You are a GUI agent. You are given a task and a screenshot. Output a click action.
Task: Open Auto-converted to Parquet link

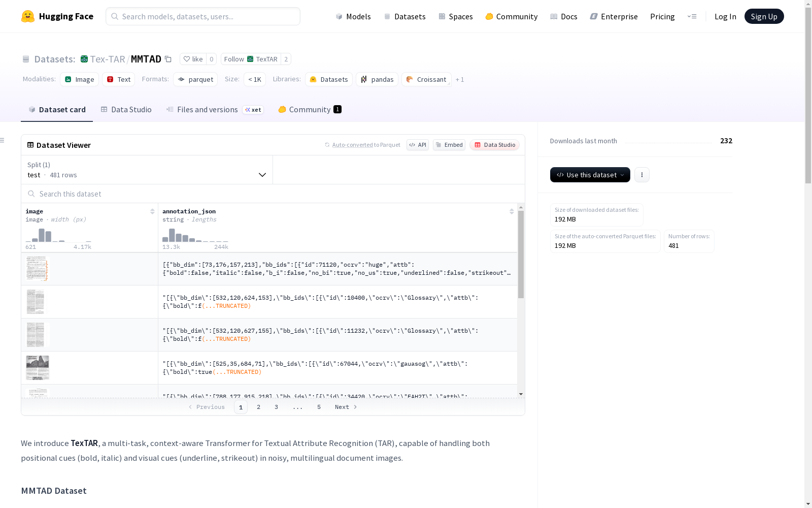click(352, 145)
